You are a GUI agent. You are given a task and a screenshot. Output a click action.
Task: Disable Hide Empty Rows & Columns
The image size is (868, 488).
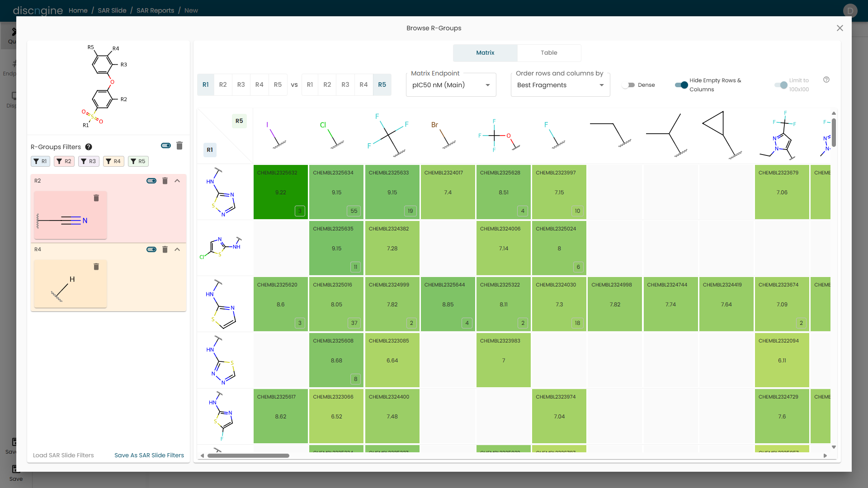681,85
